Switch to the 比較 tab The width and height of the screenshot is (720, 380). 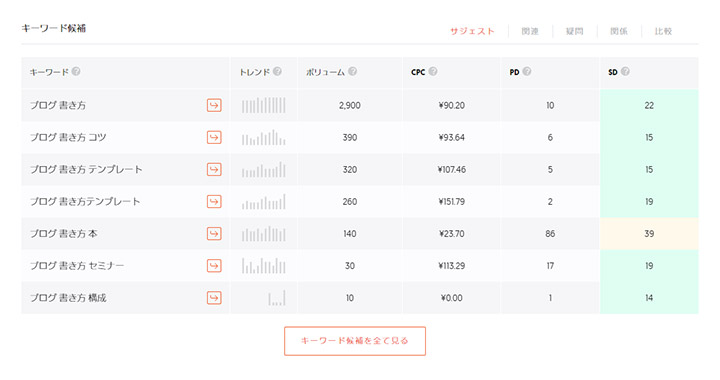[663, 31]
